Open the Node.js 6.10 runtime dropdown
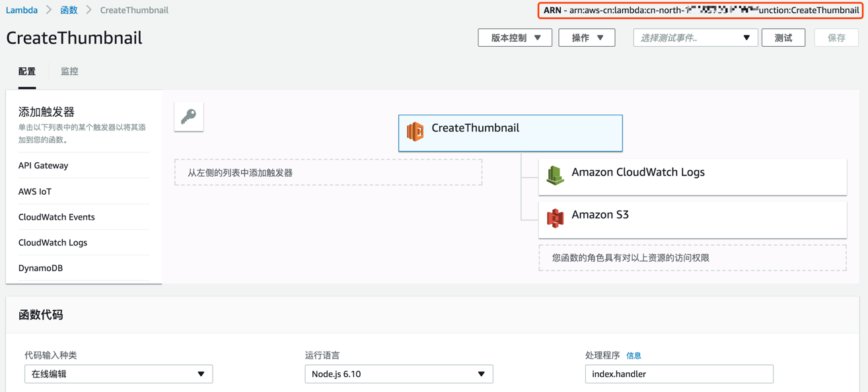Image resolution: width=868 pixels, height=392 pixels. coord(399,374)
